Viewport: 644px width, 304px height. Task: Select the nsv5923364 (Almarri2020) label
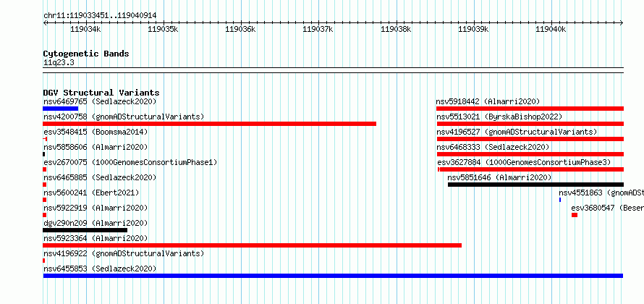click(x=96, y=238)
